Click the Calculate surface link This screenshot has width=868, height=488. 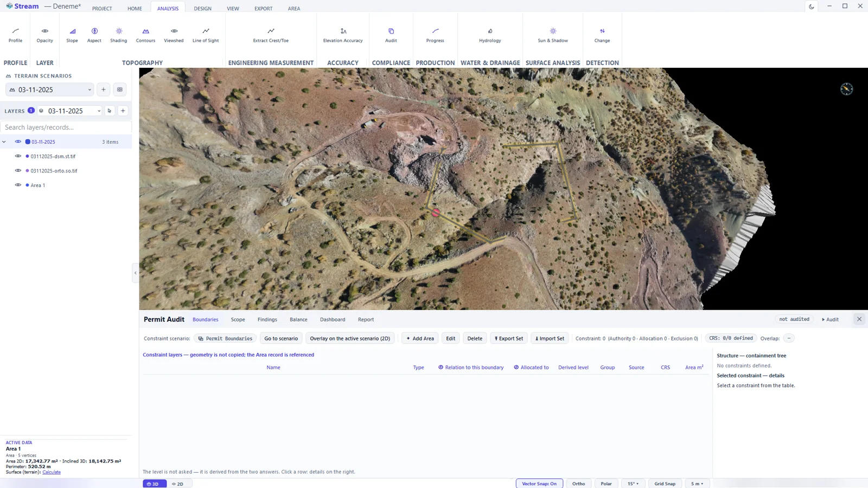[x=52, y=472]
